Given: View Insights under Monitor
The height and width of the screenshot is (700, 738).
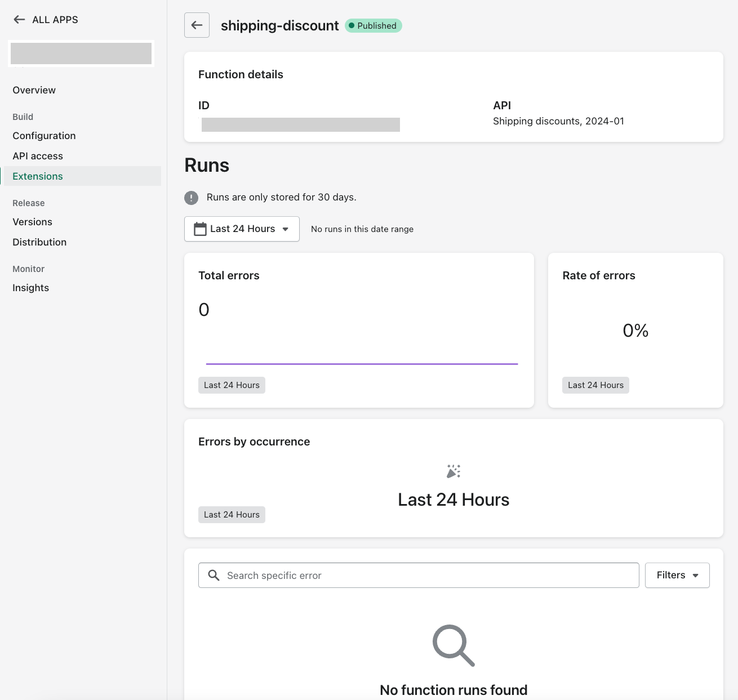Looking at the screenshot, I should [31, 288].
